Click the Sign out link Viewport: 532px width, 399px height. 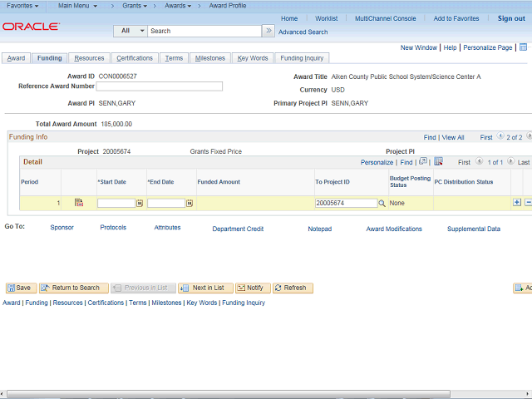pos(511,18)
